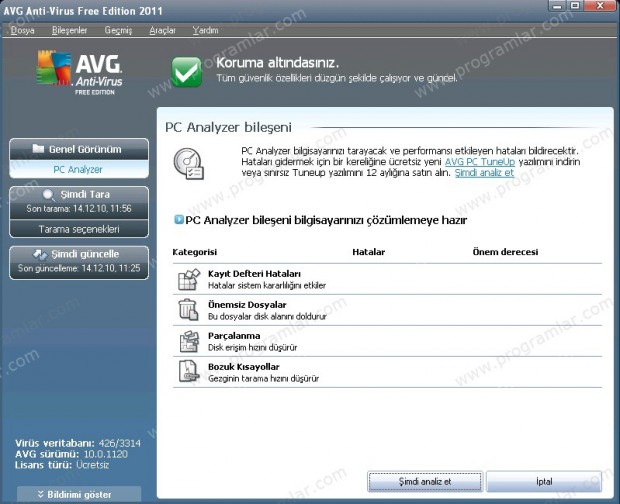
Task: Click the Önem derecesi column header
Action: point(505,252)
